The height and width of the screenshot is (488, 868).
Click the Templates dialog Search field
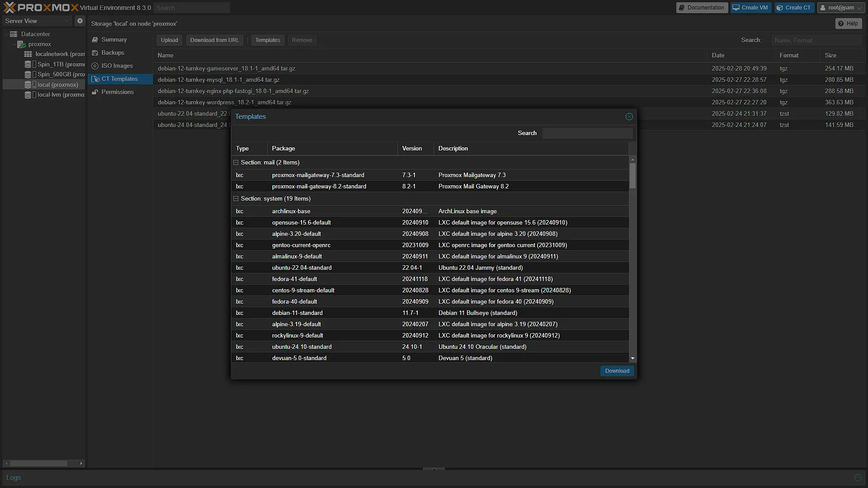click(x=587, y=133)
